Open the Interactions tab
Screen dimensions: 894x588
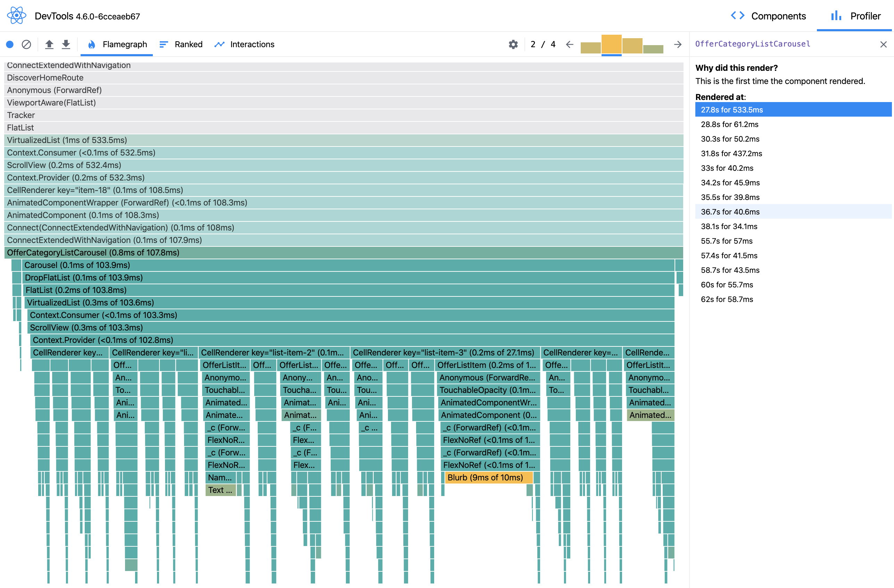[x=245, y=44]
